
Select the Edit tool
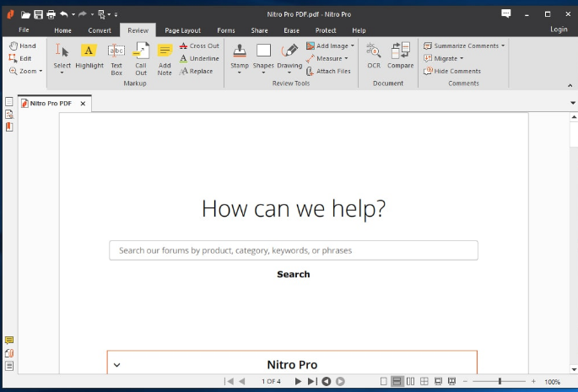[x=20, y=58]
